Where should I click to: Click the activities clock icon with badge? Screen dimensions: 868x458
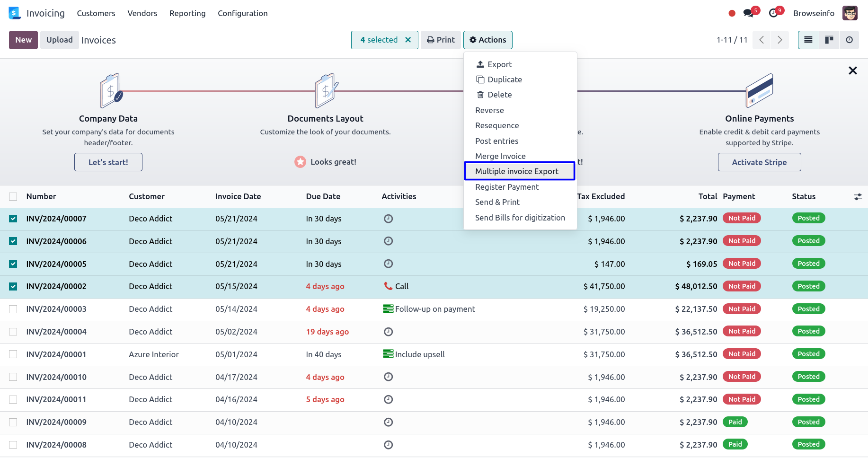tap(773, 13)
